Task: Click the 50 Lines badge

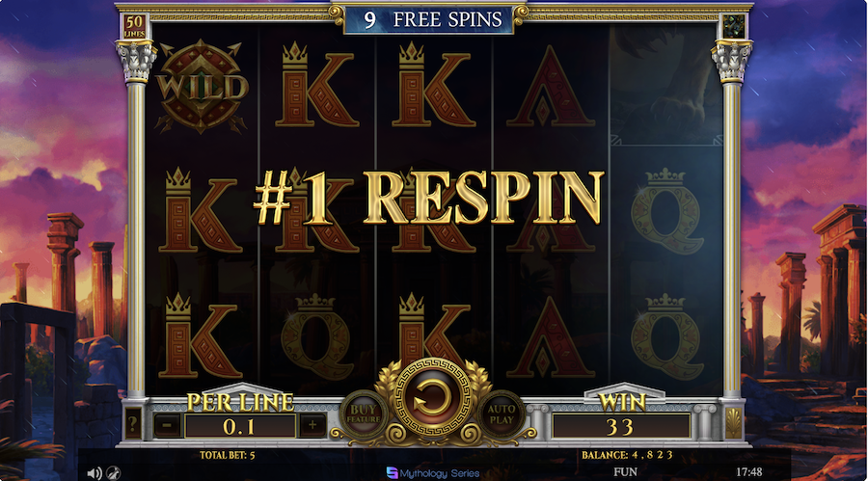Action: tap(134, 27)
